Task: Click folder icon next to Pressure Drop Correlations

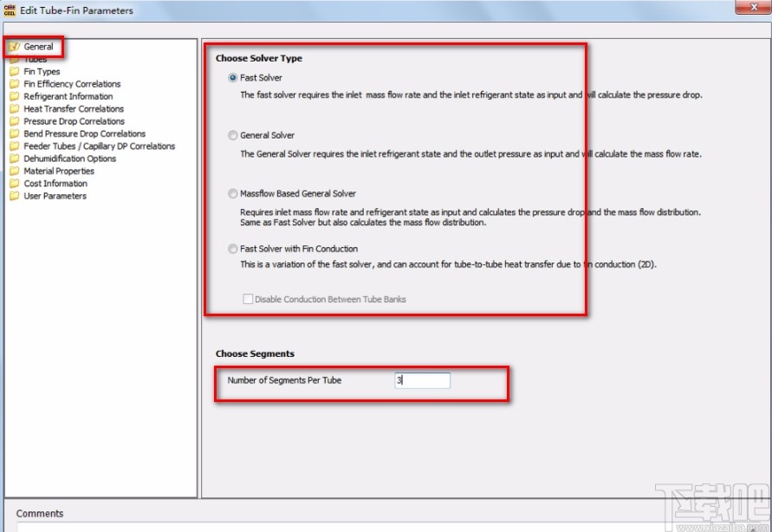Action: (x=15, y=121)
